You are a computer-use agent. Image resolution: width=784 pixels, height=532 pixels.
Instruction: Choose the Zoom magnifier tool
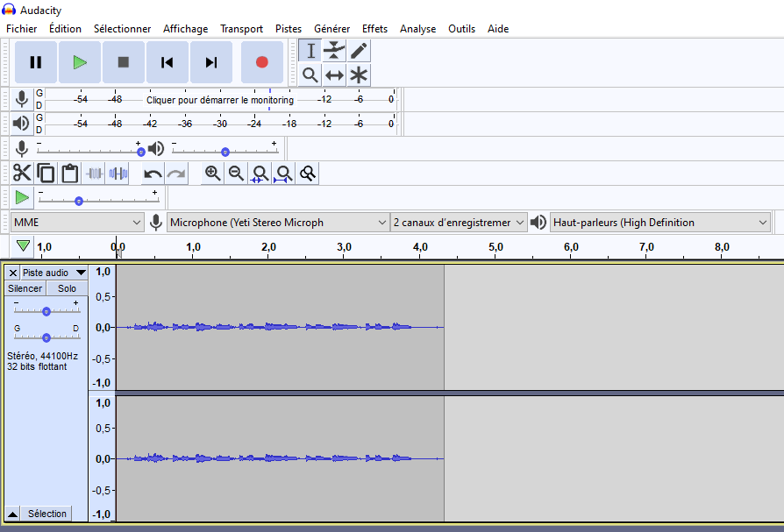tap(310, 75)
